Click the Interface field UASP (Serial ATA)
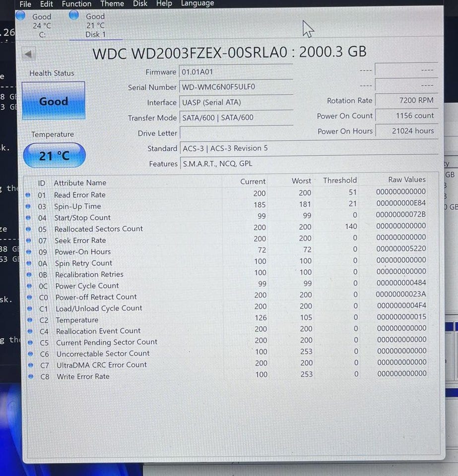 pyautogui.click(x=236, y=102)
